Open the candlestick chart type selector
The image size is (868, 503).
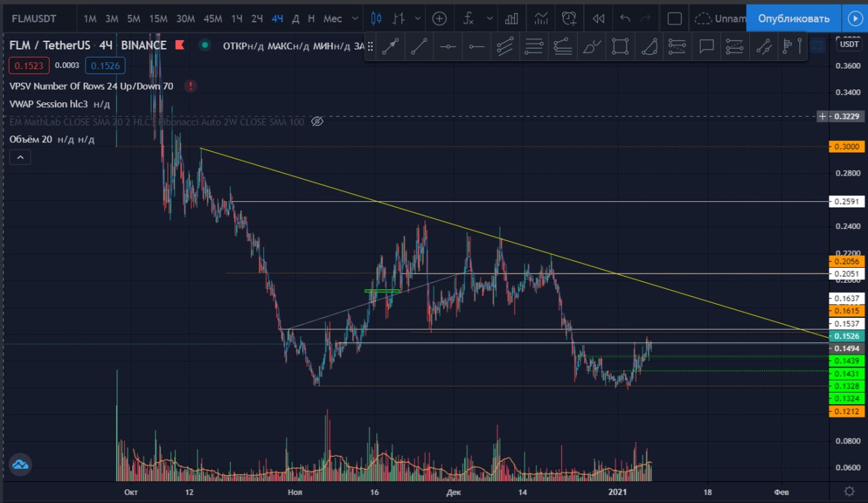tap(376, 18)
